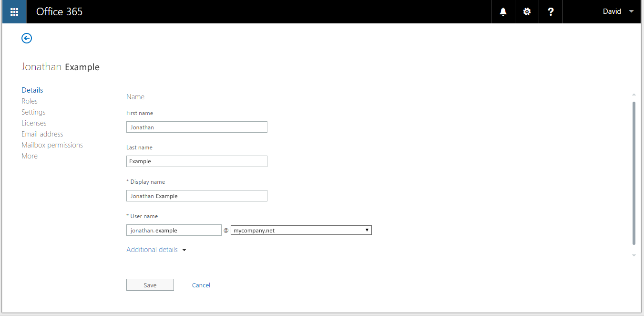This screenshot has width=644, height=316.
Task: Open the David account menu
Action: pyautogui.click(x=618, y=11)
